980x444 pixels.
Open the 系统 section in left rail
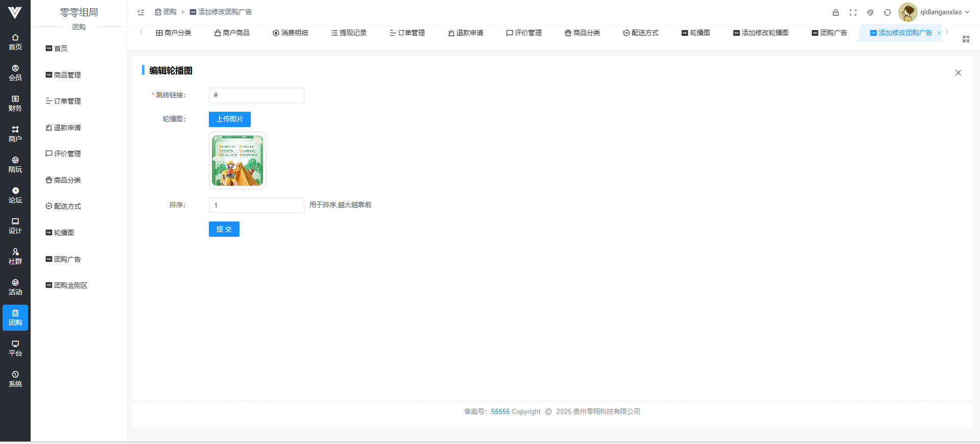coord(15,379)
